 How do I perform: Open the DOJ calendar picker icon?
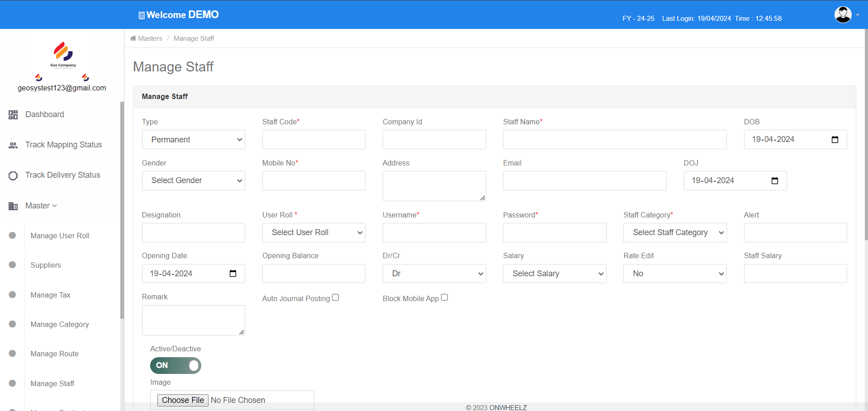tap(774, 181)
